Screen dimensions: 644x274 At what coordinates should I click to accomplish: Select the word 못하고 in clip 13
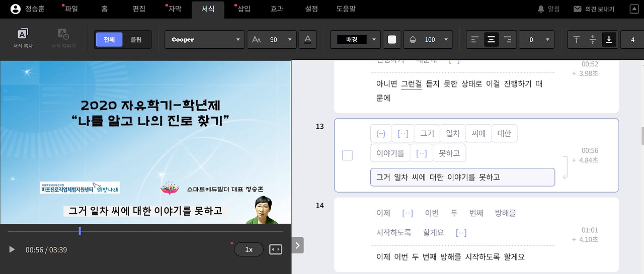(x=449, y=153)
